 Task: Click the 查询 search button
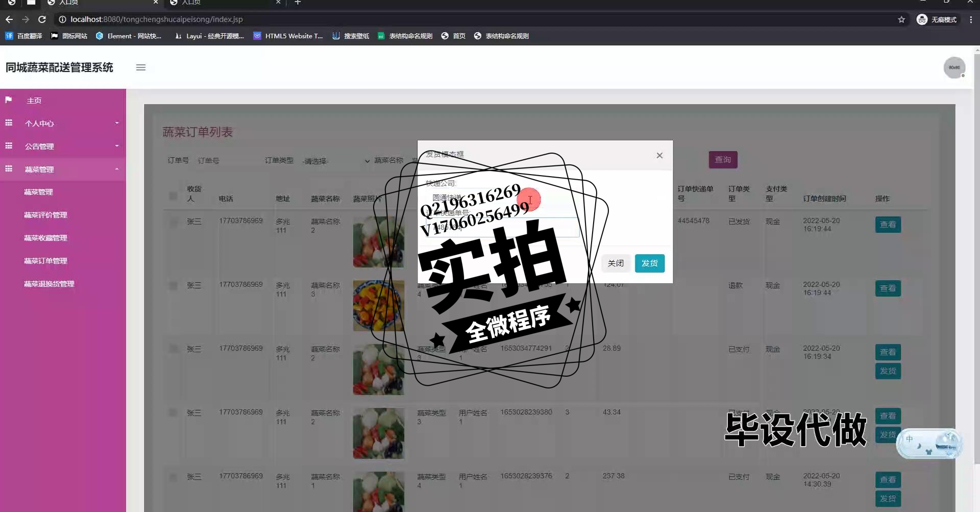[723, 160]
